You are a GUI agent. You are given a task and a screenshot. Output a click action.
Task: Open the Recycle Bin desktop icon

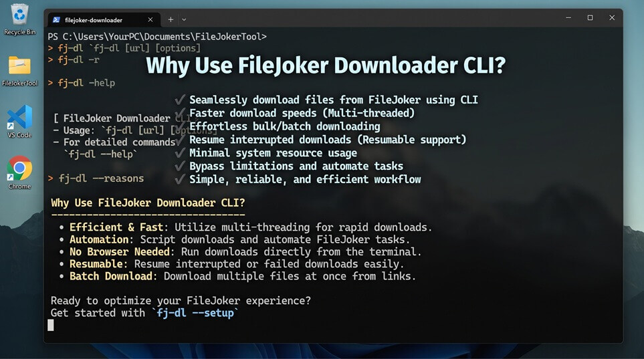pos(19,19)
